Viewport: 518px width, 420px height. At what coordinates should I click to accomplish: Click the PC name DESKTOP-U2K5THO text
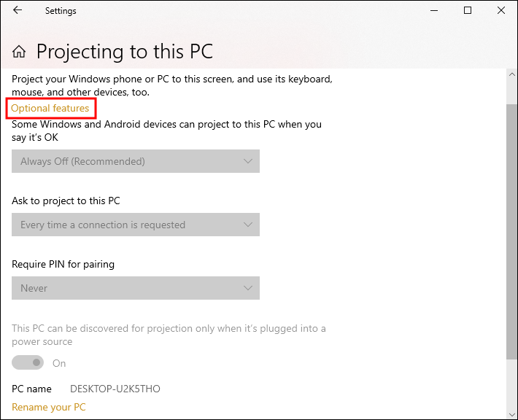pyautogui.click(x=115, y=389)
